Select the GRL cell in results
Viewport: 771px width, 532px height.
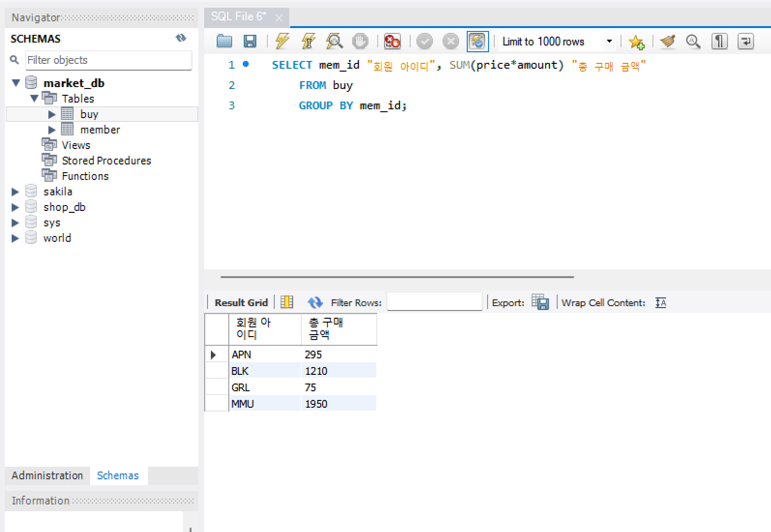coord(265,387)
